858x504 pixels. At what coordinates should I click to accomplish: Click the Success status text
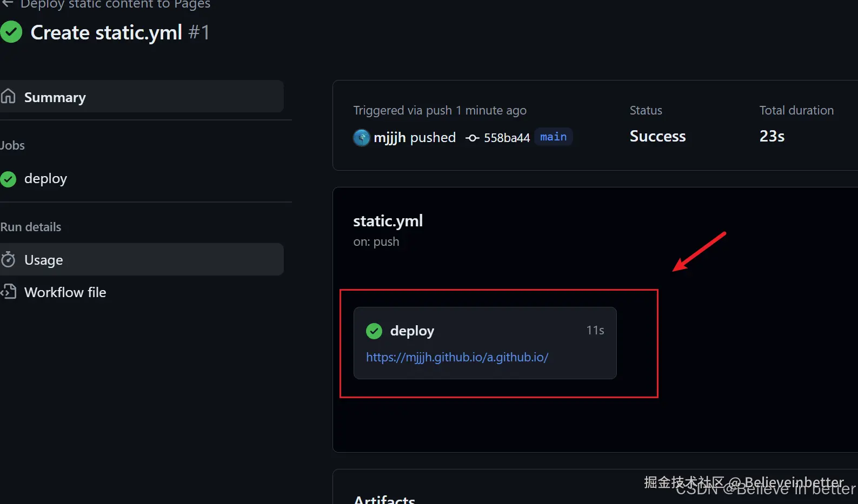pyautogui.click(x=657, y=136)
